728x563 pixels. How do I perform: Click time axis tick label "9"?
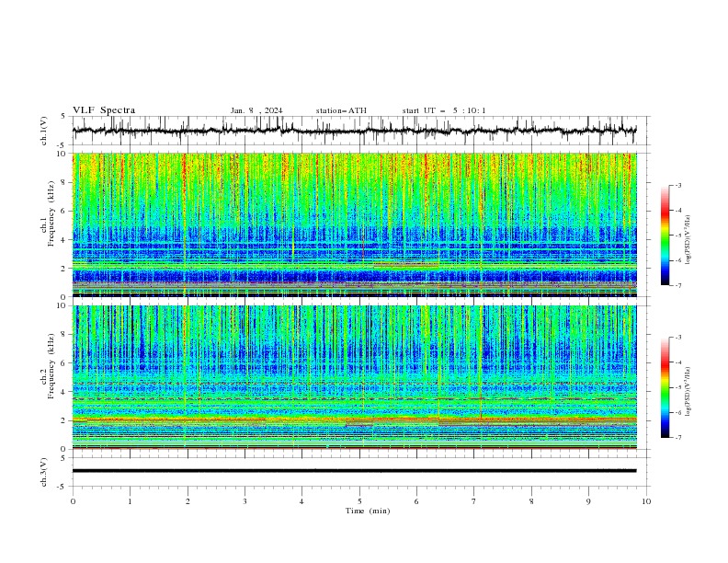(588, 501)
